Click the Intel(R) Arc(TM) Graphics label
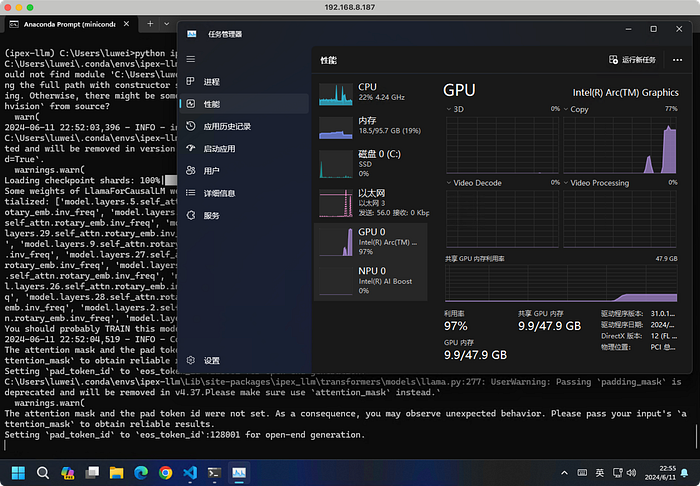 click(x=625, y=92)
